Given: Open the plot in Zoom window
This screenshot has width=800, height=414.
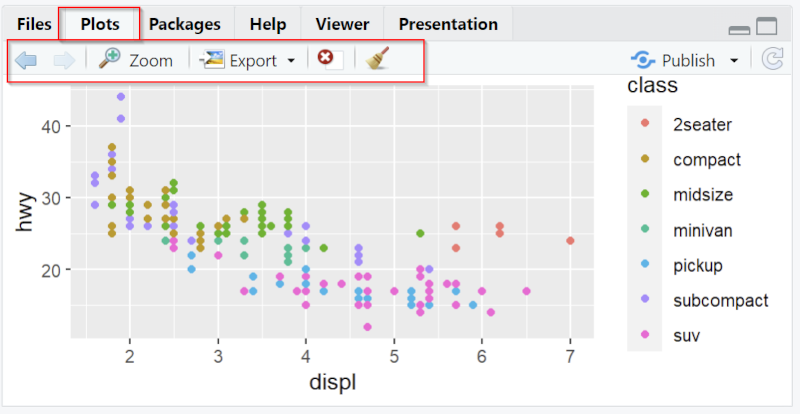Looking at the screenshot, I should [136, 60].
